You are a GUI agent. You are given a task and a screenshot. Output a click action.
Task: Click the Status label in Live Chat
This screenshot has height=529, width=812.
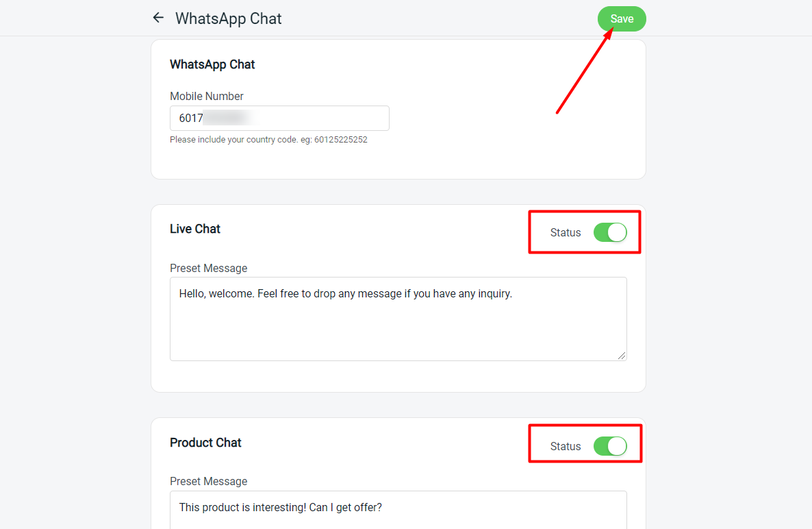(566, 233)
